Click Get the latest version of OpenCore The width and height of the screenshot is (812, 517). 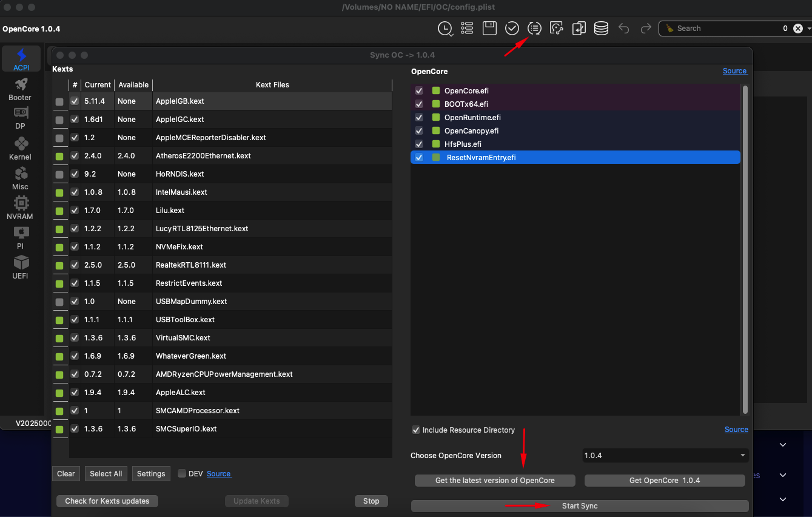pyautogui.click(x=495, y=481)
